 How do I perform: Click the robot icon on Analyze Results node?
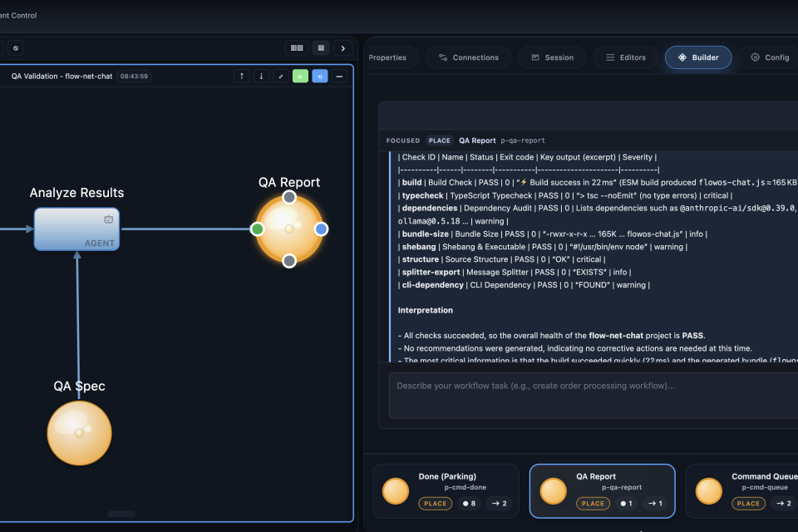pyautogui.click(x=108, y=219)
